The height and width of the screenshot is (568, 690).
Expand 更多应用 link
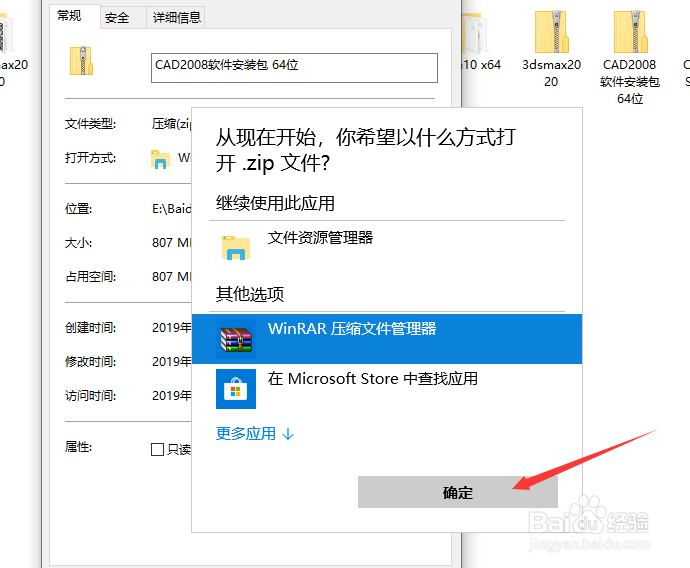254,434
